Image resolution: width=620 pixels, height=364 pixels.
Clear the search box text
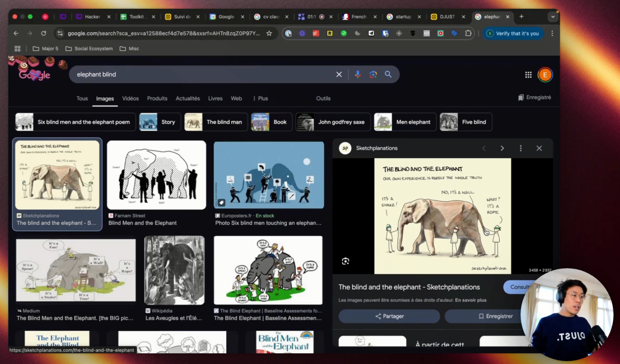coord(339,74)
